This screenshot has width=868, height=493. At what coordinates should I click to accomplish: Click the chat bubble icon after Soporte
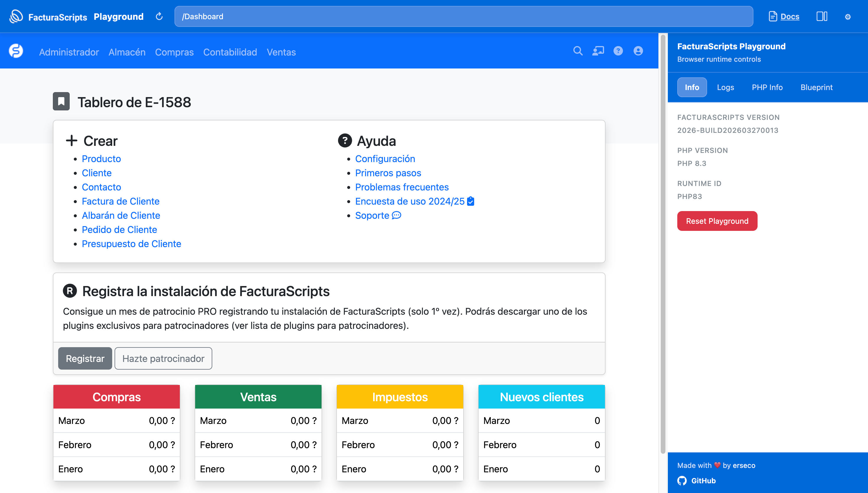(397, 215)
